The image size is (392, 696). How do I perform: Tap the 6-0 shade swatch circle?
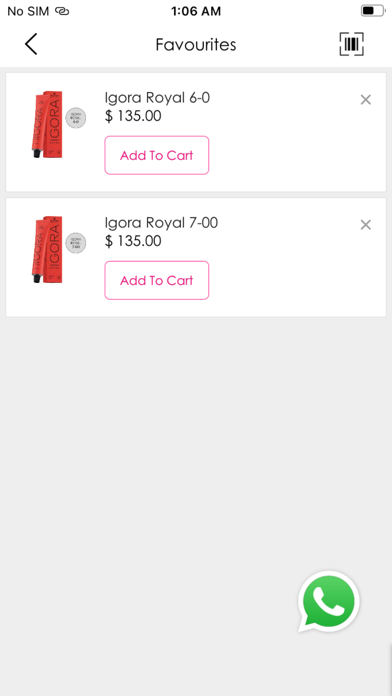click(x=76, y=118)
